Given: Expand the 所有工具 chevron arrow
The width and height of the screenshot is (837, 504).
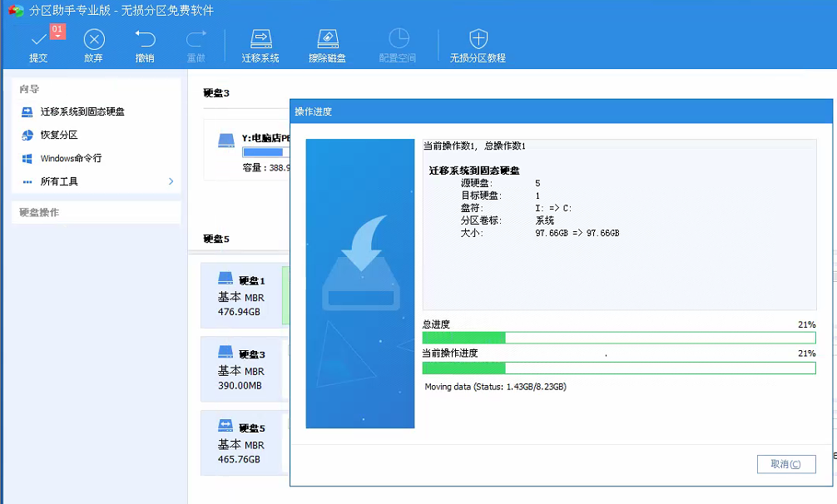Looking at the screenshot, I should click(171, 181).
